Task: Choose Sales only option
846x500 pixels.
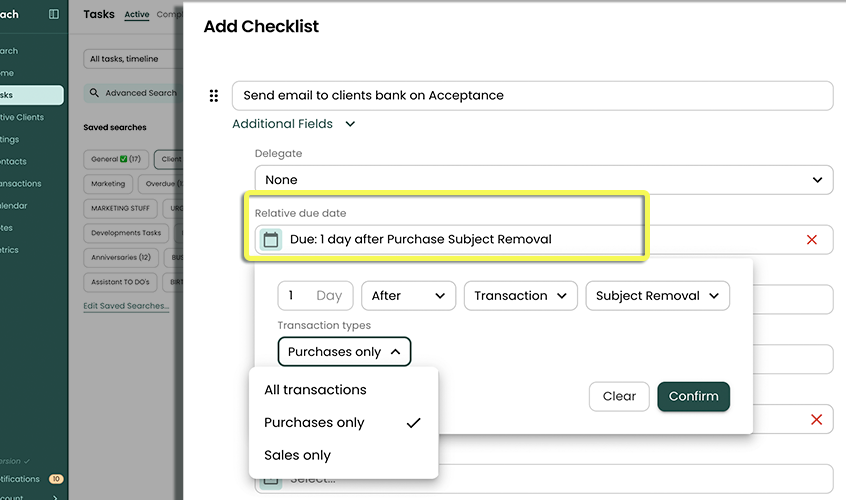Action: pyautogui.click(x=297, y=455)
